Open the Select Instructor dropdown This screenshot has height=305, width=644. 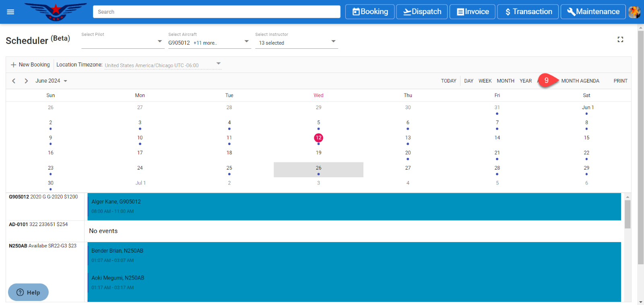[297, 43]
